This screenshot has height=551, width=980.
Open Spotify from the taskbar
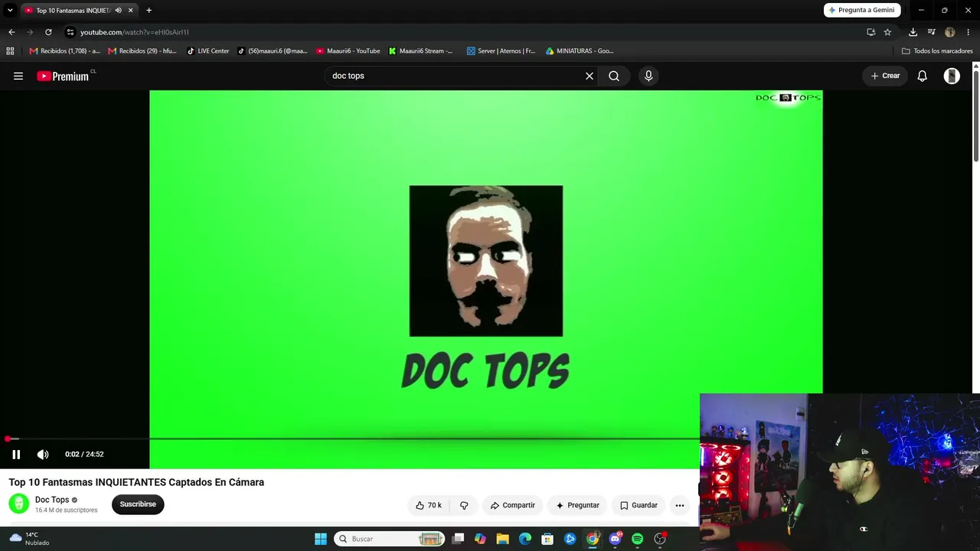[637, 539]
